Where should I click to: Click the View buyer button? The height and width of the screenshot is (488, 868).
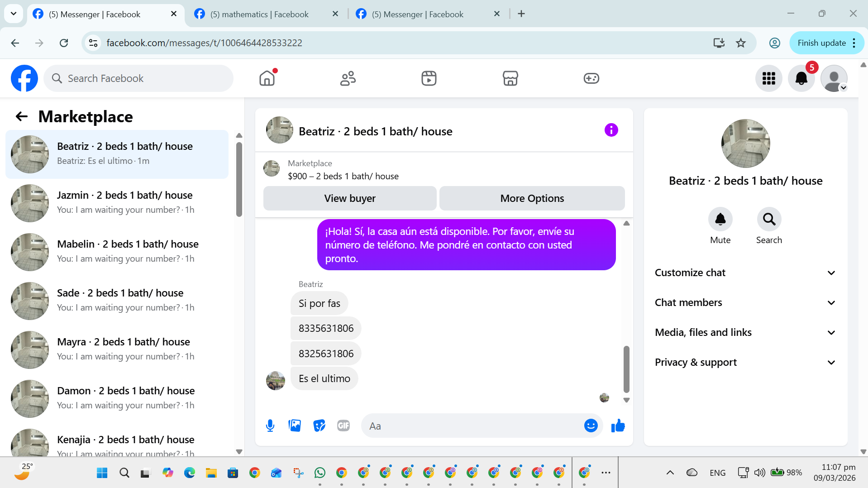pyautogui.click(x=350, y=198)
